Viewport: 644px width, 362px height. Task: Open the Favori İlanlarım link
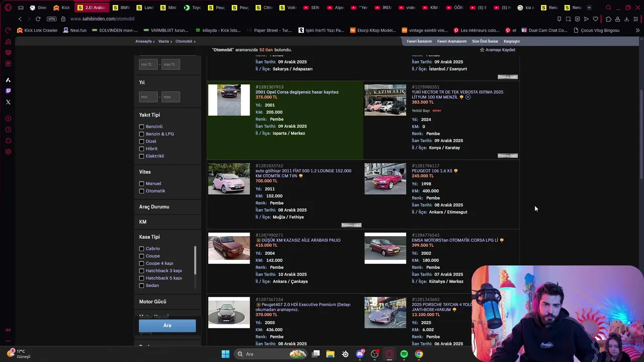419,41
